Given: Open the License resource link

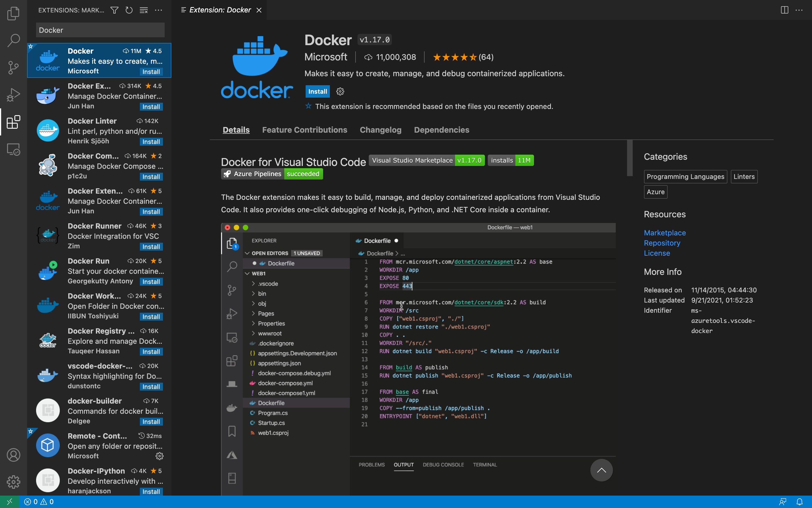Looking at the screenshot, I should coord(657,253).
